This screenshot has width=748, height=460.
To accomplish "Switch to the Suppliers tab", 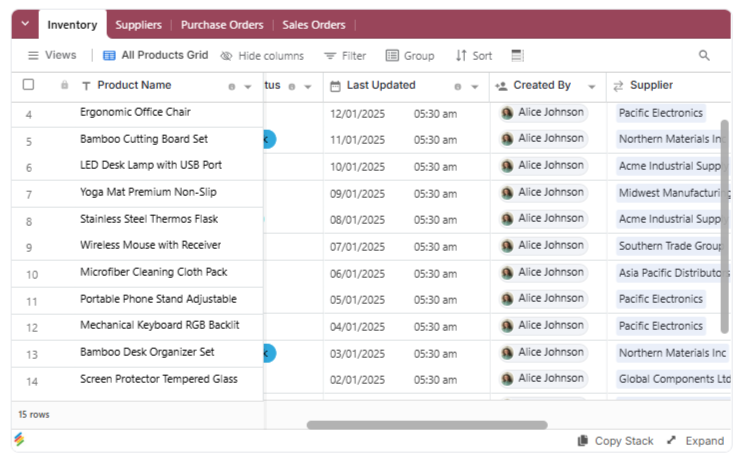I will (x=138, y=25).
